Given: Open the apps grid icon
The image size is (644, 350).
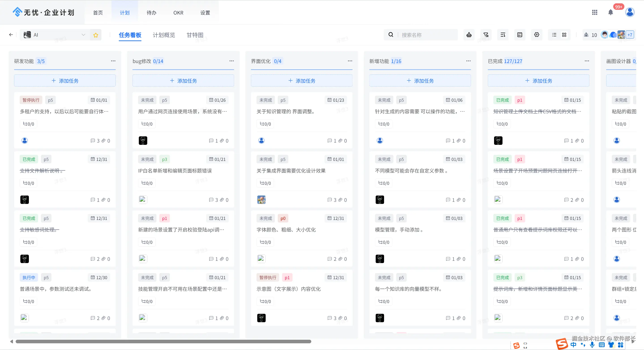Looking at the screenshot, I should [595, 13].
